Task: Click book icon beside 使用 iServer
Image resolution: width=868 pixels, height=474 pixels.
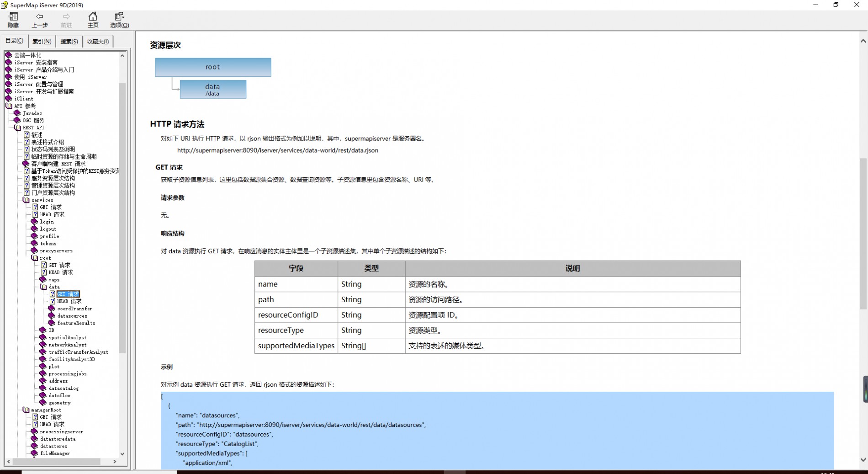Action: coord(8,77)
